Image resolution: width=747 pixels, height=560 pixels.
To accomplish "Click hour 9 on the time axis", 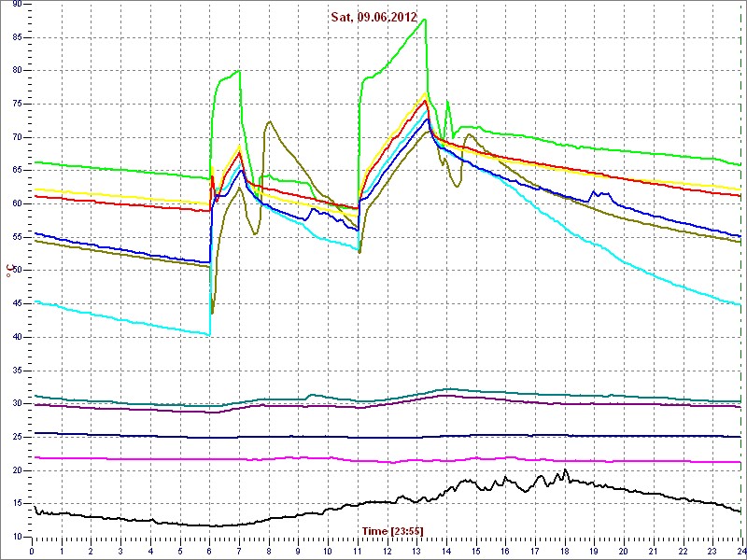I will tap(298, 551).
